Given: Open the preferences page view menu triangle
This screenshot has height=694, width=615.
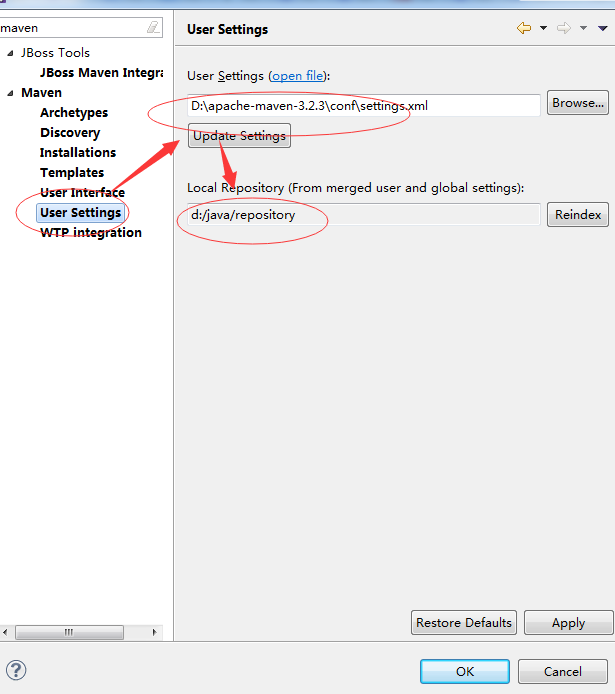Looking at the screenshot, I should [x=603, y=28].
